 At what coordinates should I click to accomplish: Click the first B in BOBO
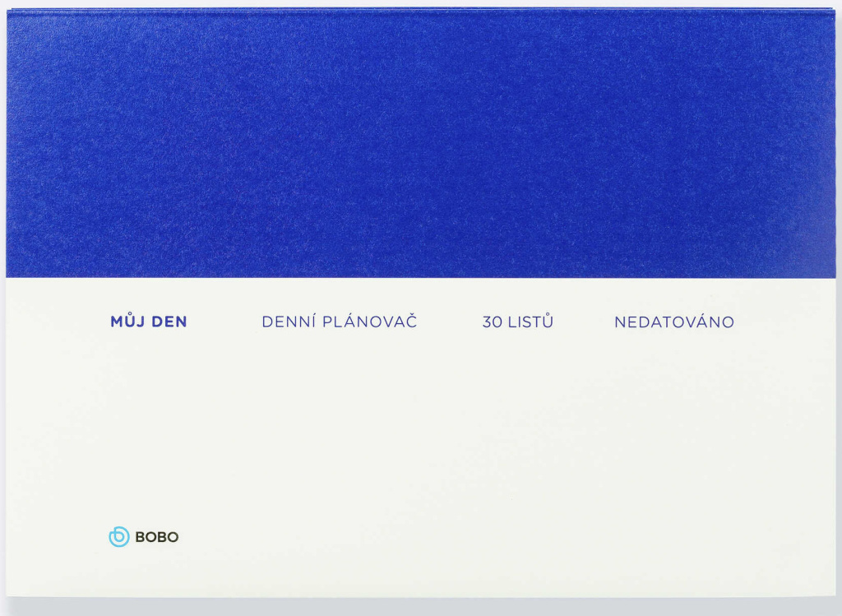pyautogui.click(x=139, y=537)
